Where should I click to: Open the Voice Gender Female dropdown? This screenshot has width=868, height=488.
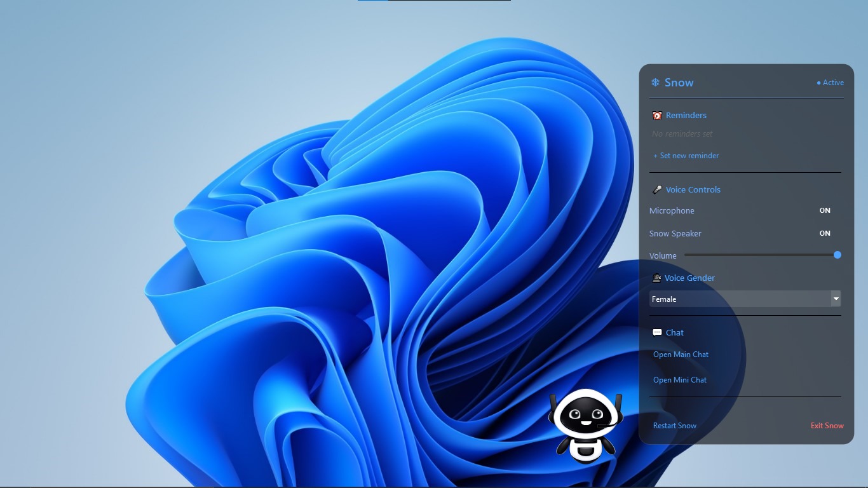(x=745, y=299)
